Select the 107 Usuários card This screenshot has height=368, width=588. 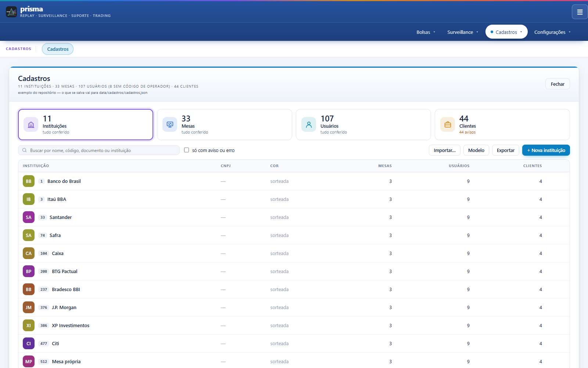coord(363,124)
